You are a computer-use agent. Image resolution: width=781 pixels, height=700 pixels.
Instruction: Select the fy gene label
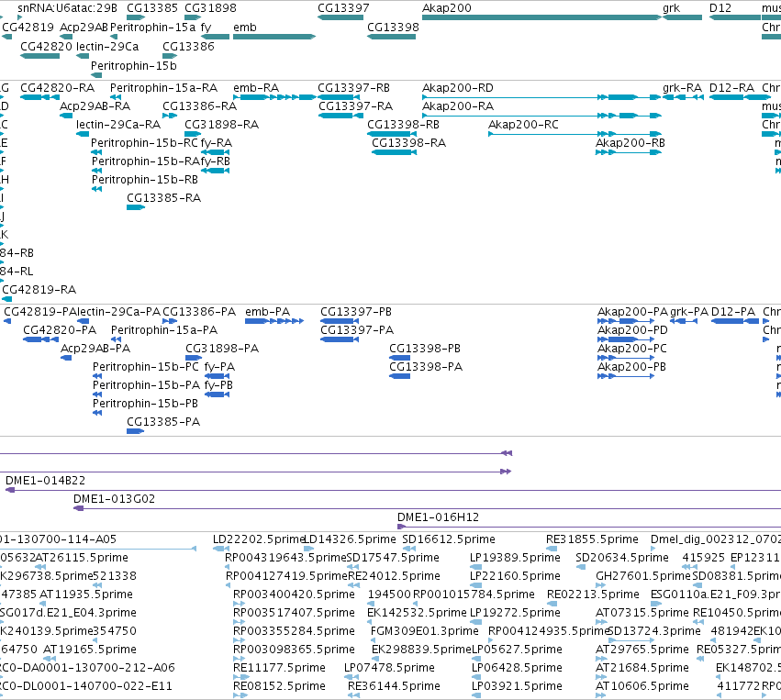coord(206,28)
